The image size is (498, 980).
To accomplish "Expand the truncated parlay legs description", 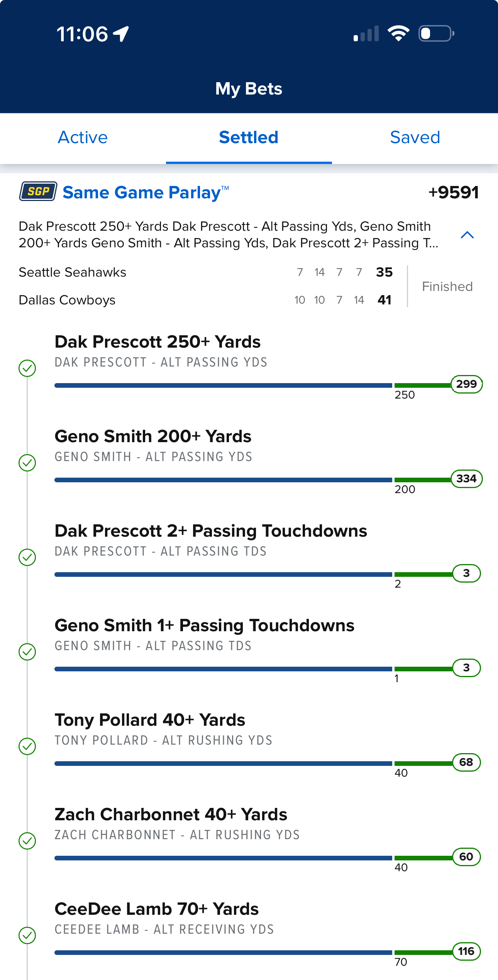I will [229, 235].
